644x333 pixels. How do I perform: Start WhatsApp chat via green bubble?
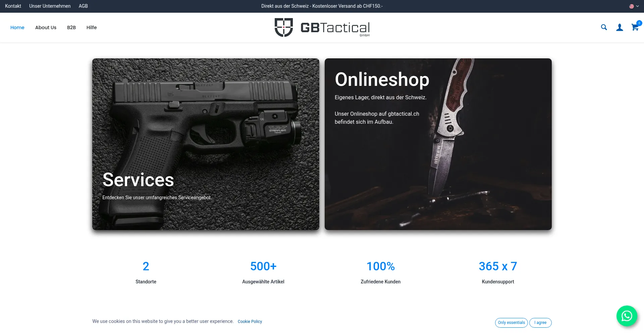pyautogui.click(x=627, y=316)
